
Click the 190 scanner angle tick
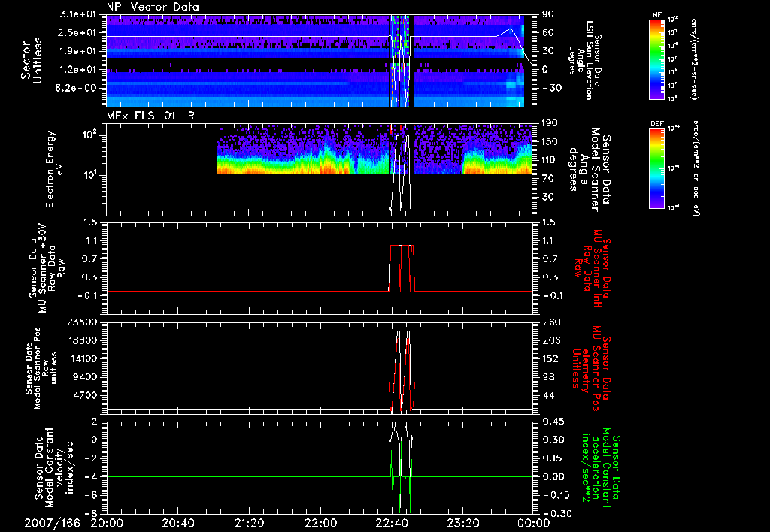point(549,123)
